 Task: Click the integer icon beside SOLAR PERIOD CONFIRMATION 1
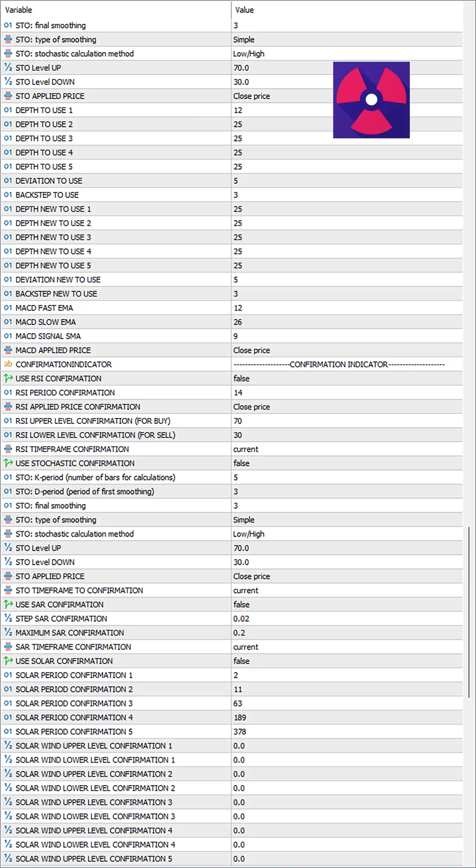(x=8, y=675)
